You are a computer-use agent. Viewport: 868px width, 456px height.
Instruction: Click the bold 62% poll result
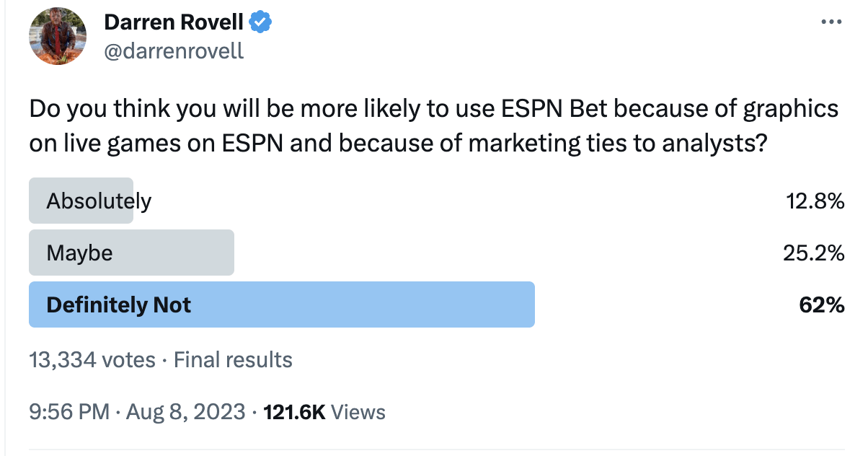[821, 305]
